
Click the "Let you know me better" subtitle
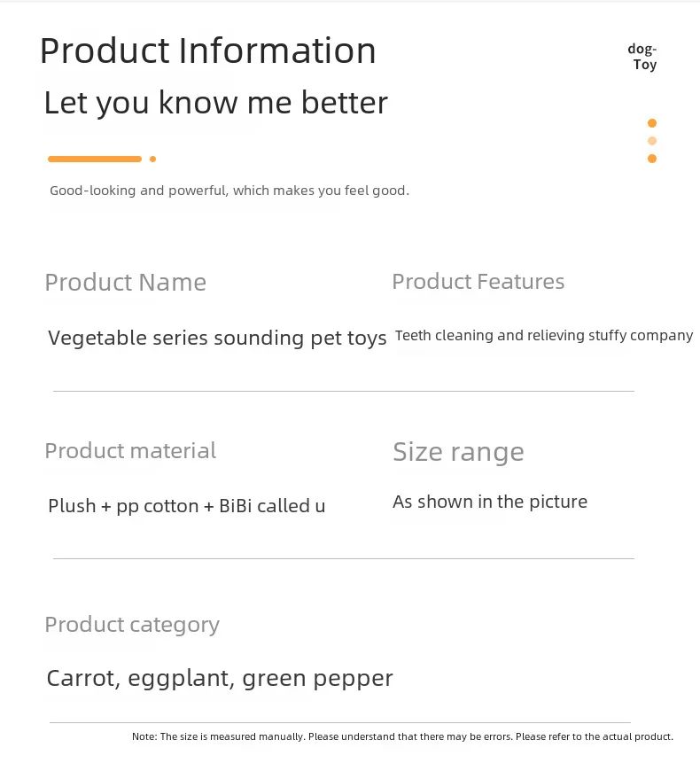215,103
